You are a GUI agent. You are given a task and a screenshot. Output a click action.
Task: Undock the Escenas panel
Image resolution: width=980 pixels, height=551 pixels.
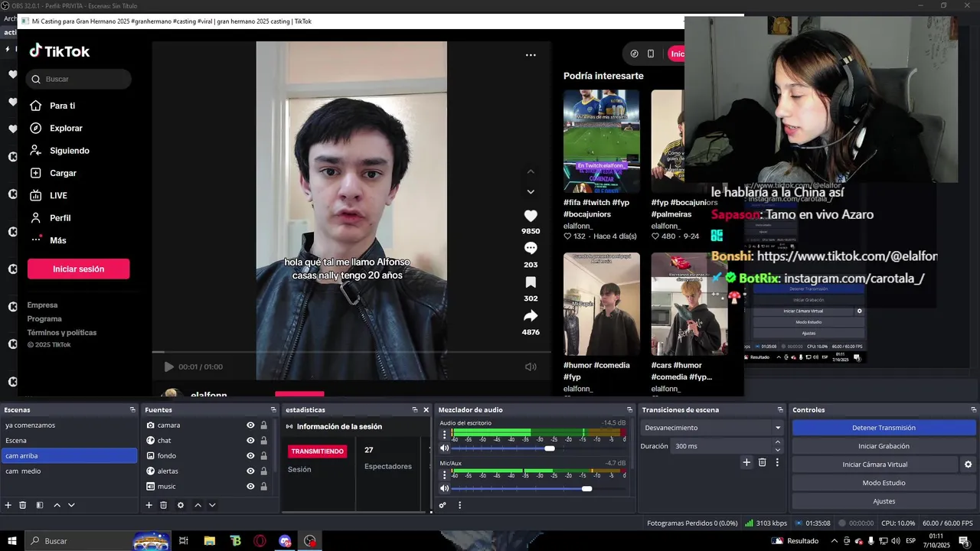point(132,410)
